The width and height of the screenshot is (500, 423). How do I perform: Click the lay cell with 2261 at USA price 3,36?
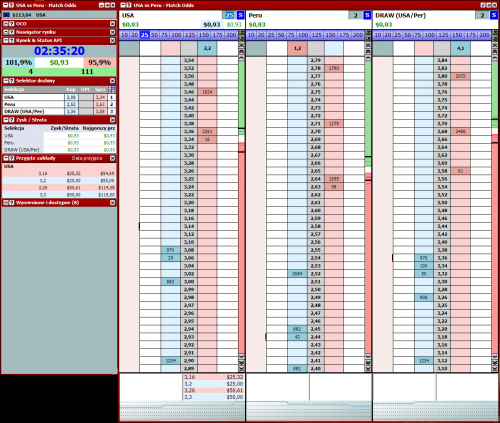[207, 131]
